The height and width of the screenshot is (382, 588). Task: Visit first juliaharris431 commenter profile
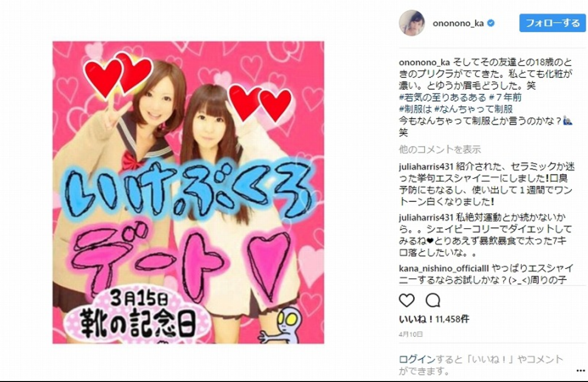pyautogui.click(x=426, y=166)
